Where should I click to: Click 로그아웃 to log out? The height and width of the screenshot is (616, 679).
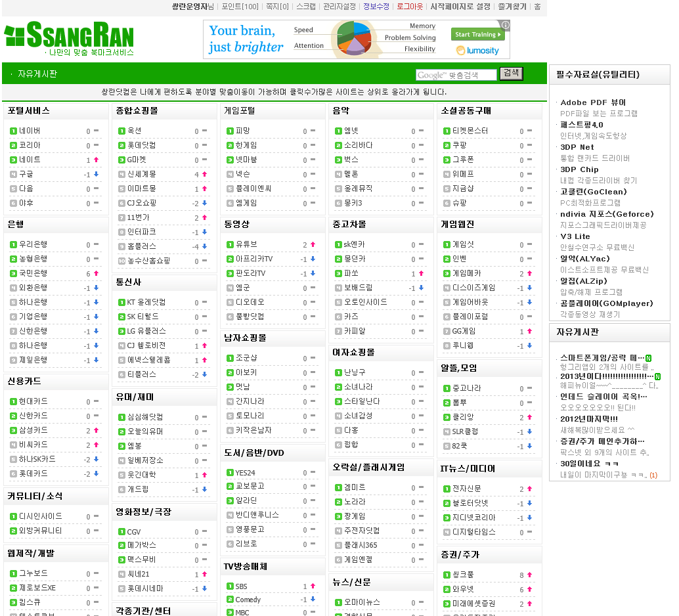point(410,7)
